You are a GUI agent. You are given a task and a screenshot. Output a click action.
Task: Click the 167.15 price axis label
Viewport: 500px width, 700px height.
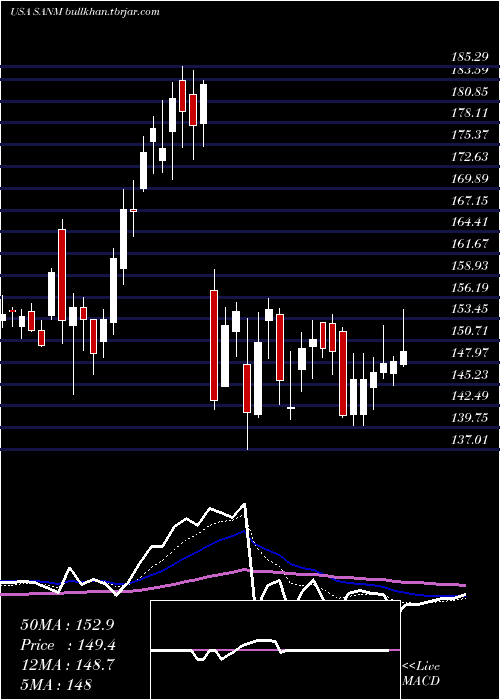[470, 201]
